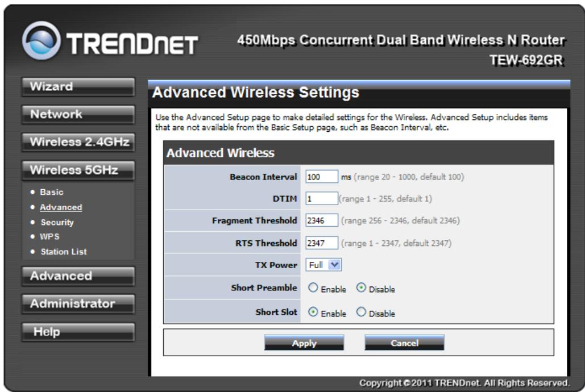The width and height of the screenshot is (585, 392).
Task: Select Enable for Short Slot
Action: (313, 312)
